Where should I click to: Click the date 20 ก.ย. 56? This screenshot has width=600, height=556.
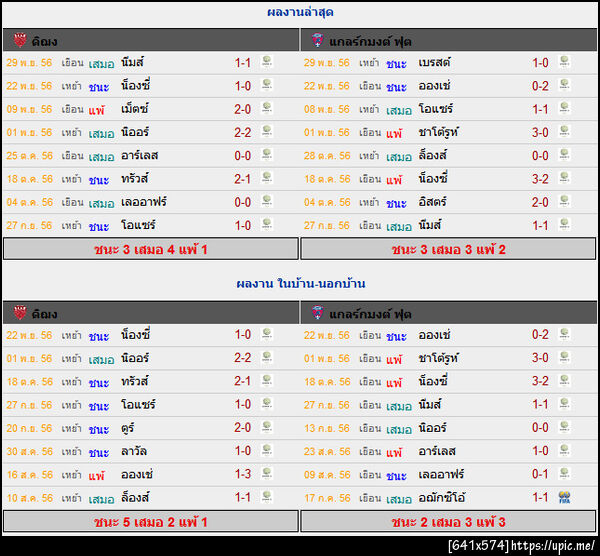pos(29,428)
